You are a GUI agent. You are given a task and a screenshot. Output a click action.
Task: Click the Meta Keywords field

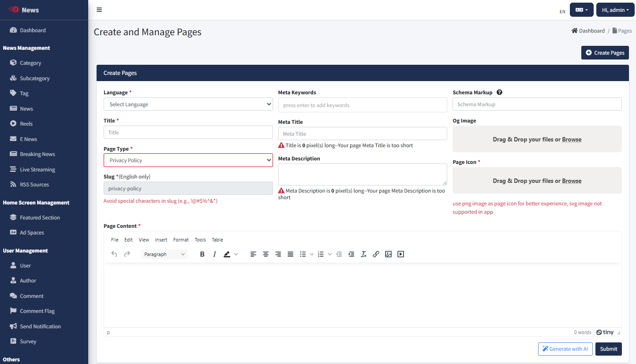pyautogui.click(x=363, y=105)
